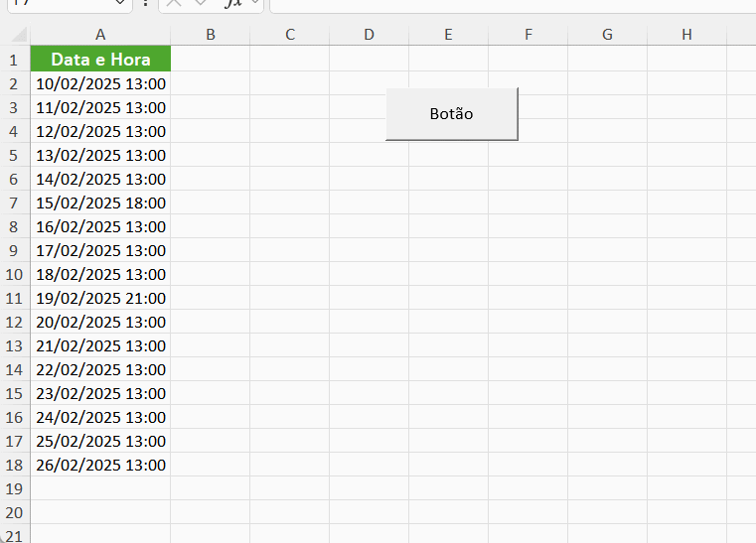Open the Name Box dropdown arrow
The image size is (756, 543).
pyautogui.click(x=121, y=3)
